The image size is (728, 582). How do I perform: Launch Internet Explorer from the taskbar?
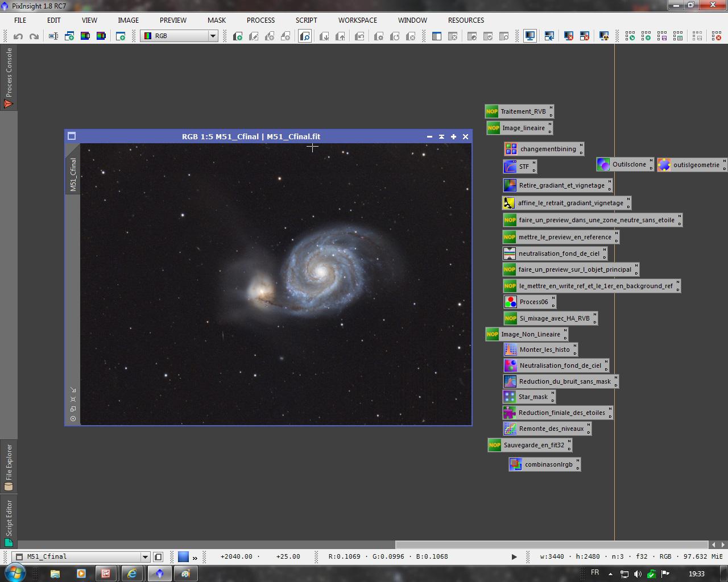pyautogui.click(x=132, y=573)
